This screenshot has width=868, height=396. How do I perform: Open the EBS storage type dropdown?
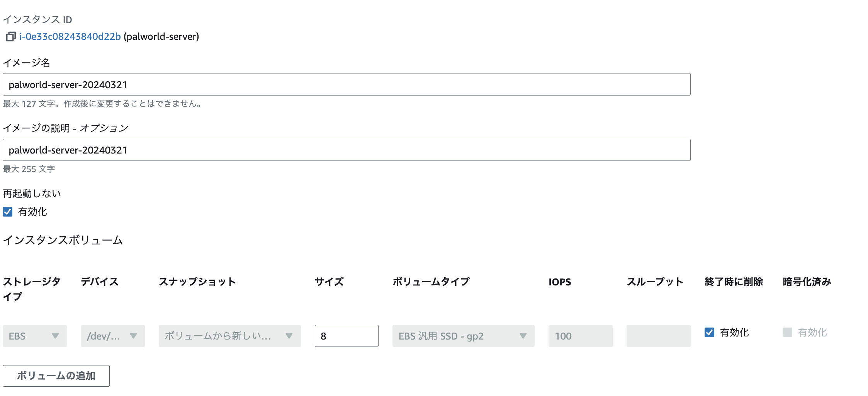34,336
